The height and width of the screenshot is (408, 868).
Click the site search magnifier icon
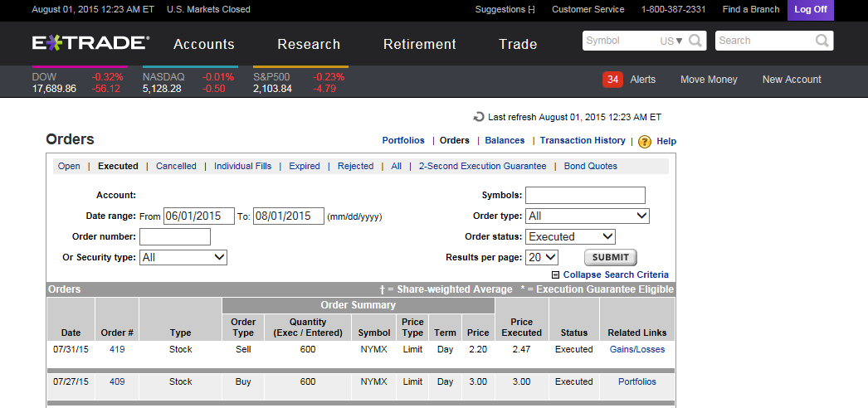[822, 41]
